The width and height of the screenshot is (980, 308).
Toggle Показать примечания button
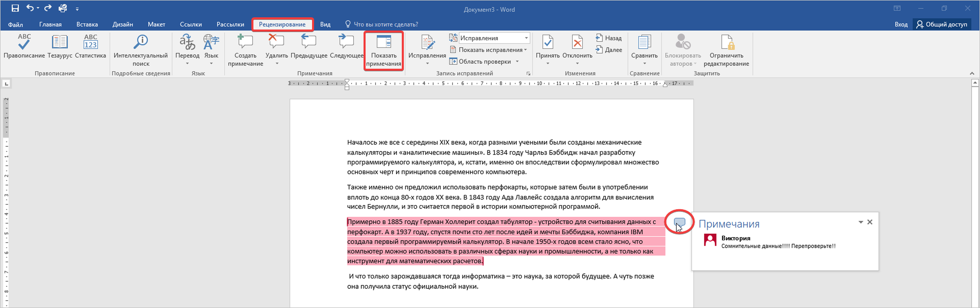tap(383, 50)
